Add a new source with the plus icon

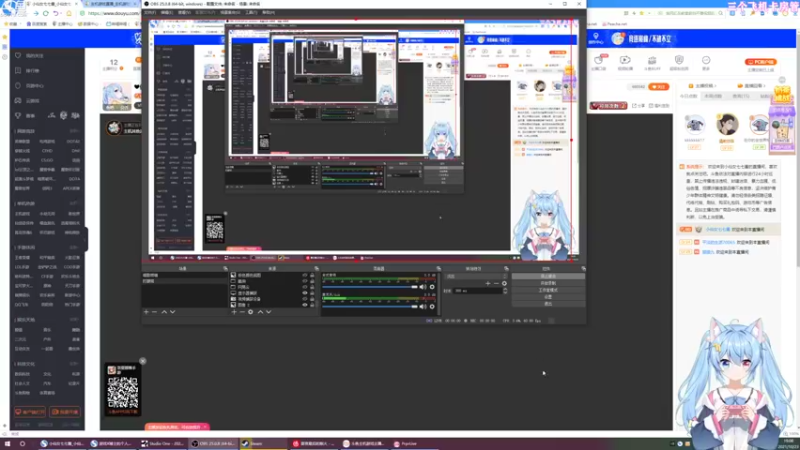234,312
